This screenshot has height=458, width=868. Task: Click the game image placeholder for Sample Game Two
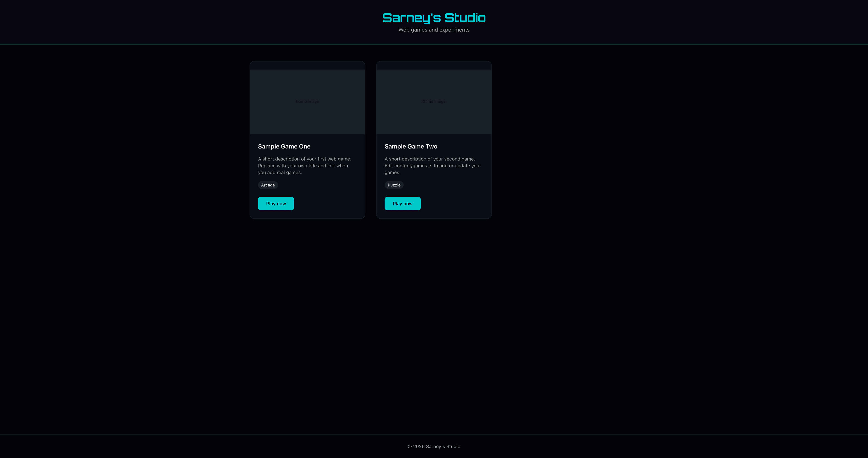(434, 101)
